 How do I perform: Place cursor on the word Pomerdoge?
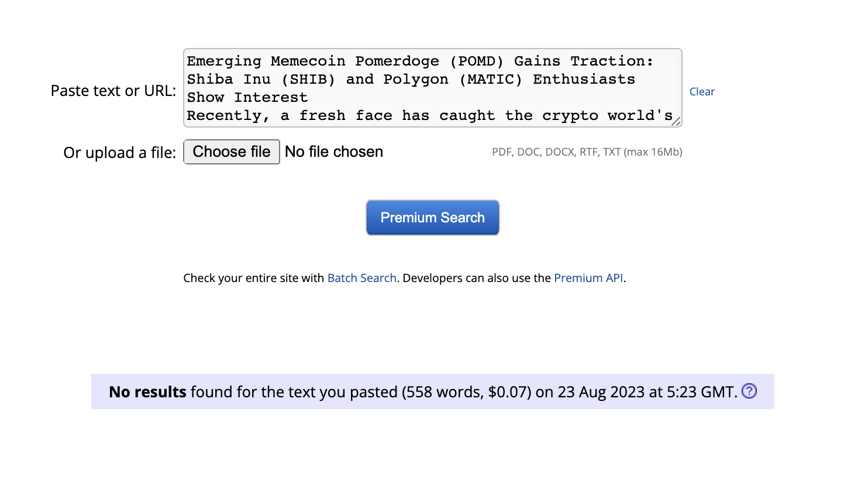coord(397,61)
